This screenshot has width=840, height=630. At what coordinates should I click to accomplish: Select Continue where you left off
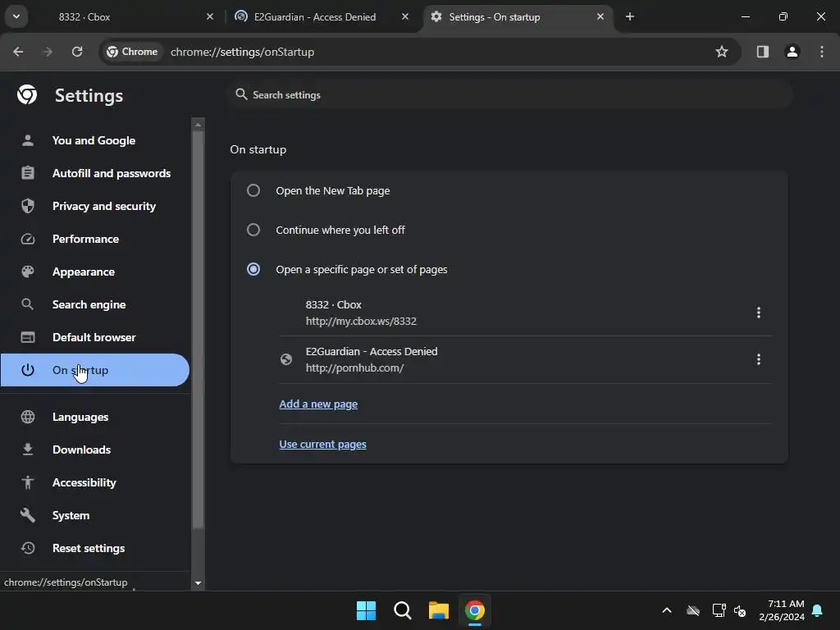(x=253, y=230)
